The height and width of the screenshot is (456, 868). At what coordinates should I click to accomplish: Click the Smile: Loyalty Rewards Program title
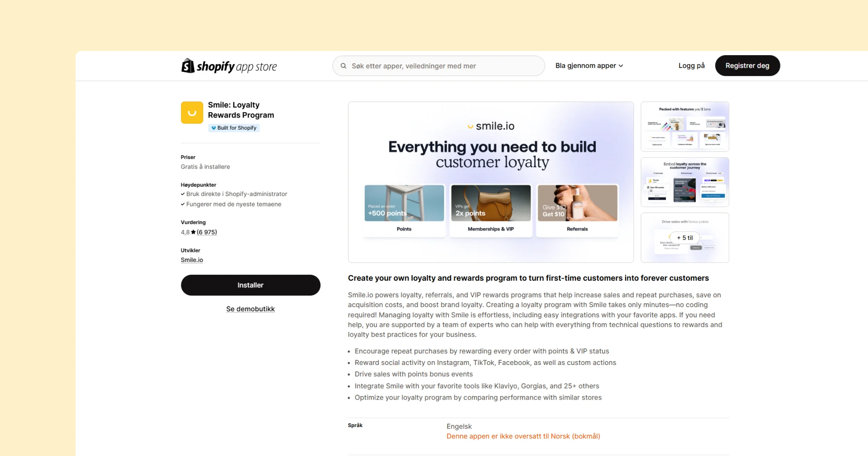point(241,110)
